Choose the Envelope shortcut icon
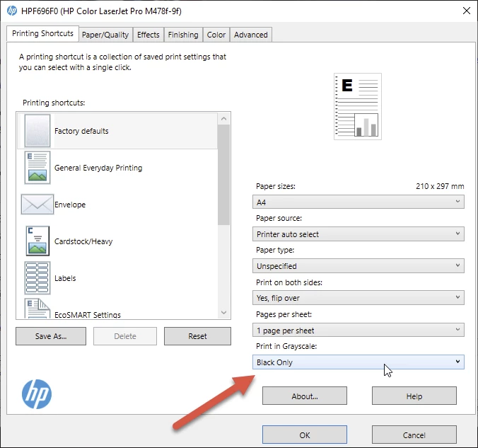The height and width of the screenshot is (448, 478). (x=37, y=204)
